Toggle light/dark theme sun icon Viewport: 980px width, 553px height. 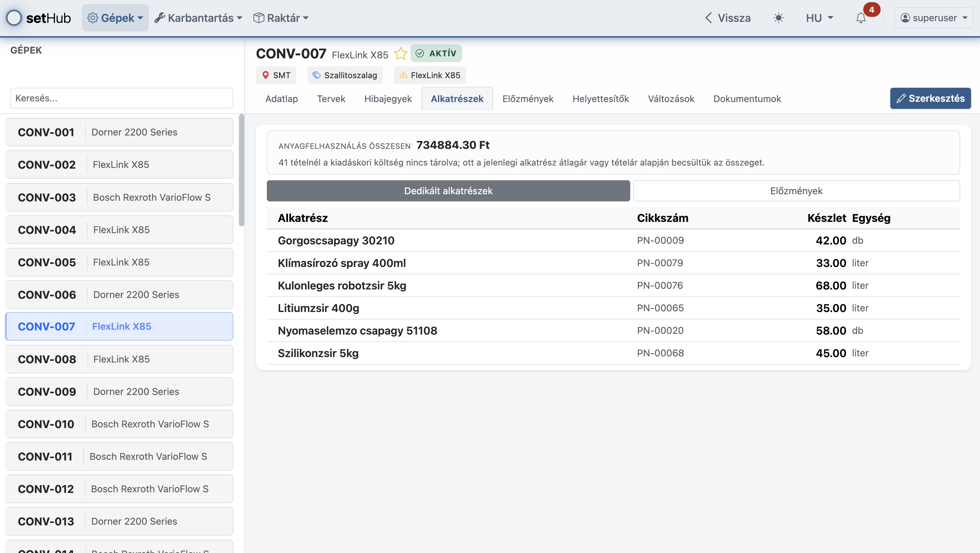point(778,18)
